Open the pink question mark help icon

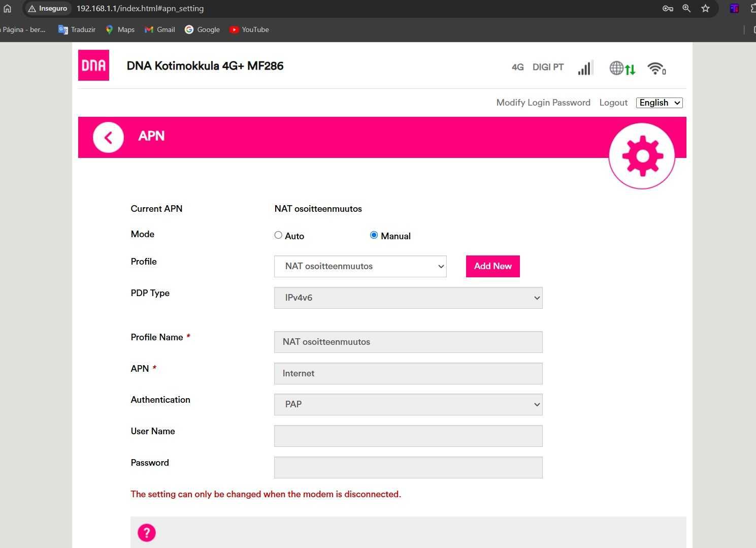[147, 533]
